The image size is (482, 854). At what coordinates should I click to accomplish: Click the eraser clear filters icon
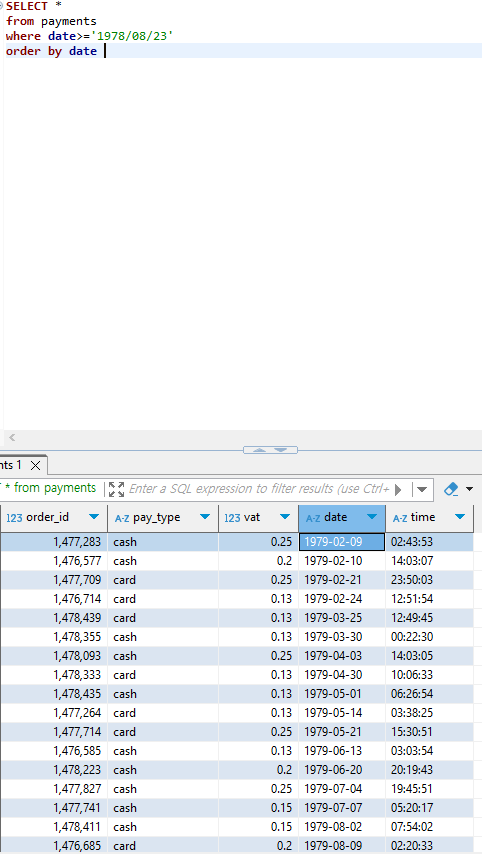point(451,489)
